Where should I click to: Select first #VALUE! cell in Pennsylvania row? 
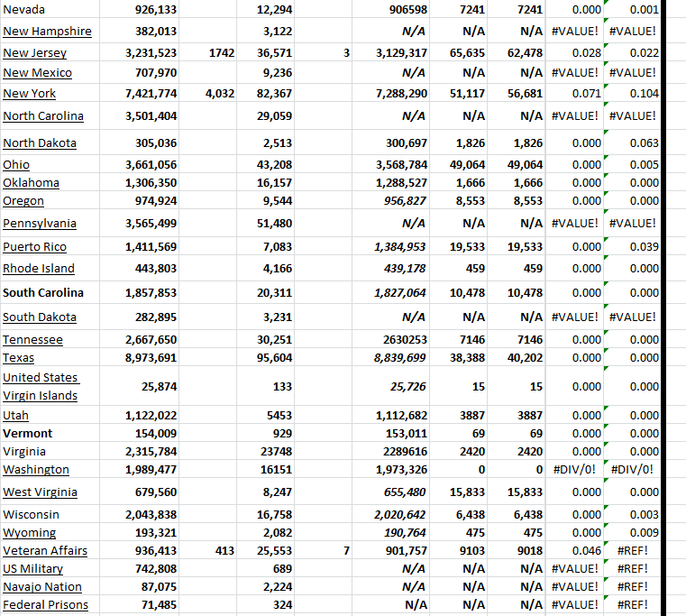tap(574, 224)
